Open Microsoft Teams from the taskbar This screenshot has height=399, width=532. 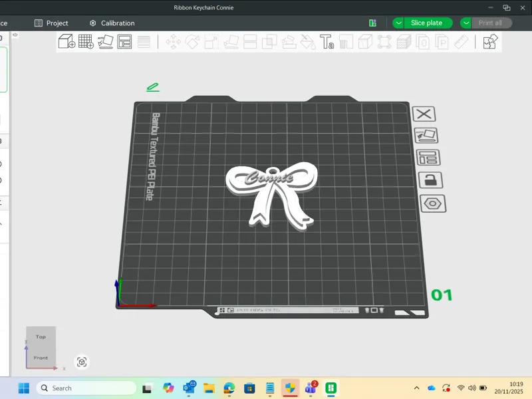pyautogui.click(x=311, y=388)
